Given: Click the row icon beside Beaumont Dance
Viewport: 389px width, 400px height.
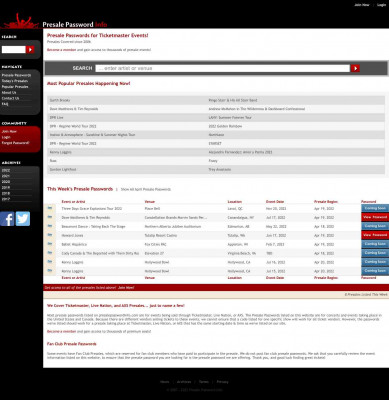Looking at the screenshot, I should click(50, 226).
